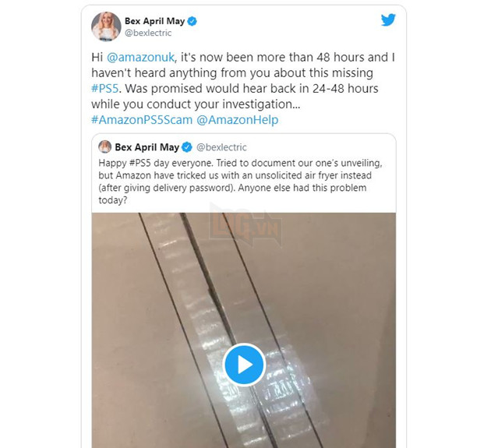
Task: Click the verified badge beside the top name
Action: coord(192,21)
